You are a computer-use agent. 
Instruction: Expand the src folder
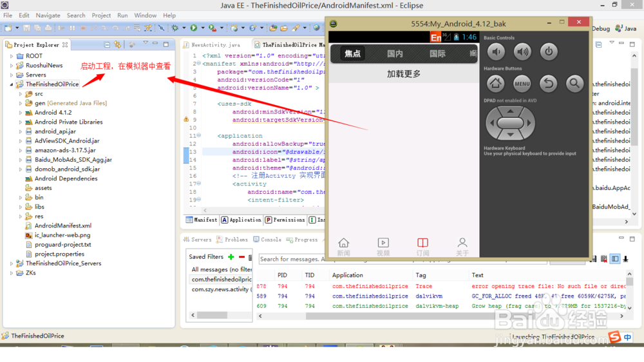pyautogui.click(x=21, y=93)
